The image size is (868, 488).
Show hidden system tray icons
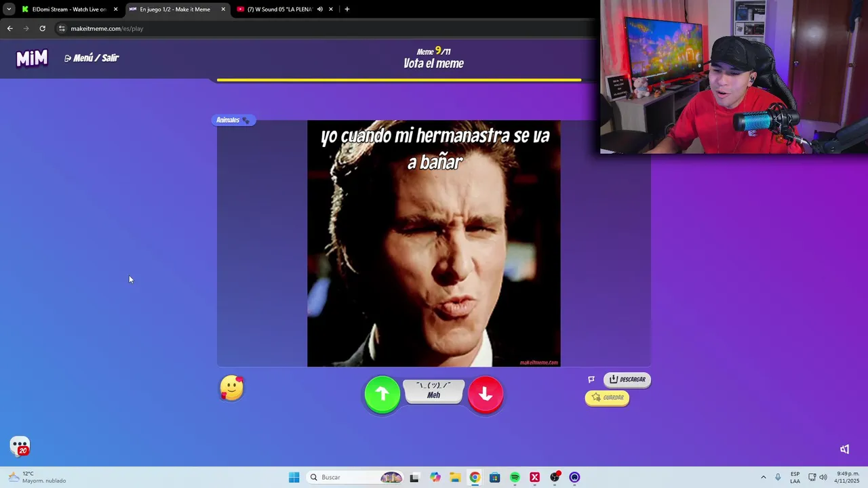pos(763,477)
